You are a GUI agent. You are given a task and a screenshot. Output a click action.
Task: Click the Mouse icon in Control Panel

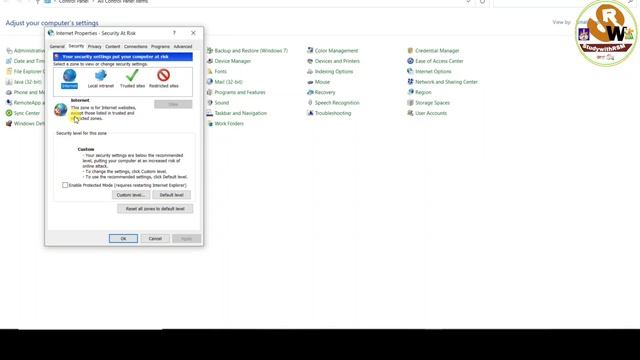310,82
